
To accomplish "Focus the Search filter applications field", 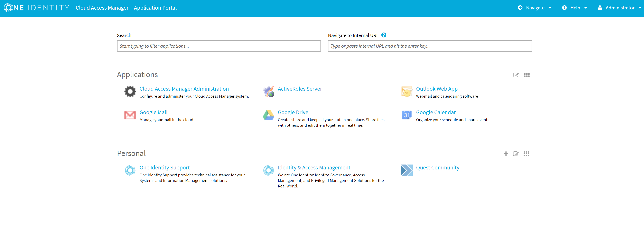I will point(219,46).
